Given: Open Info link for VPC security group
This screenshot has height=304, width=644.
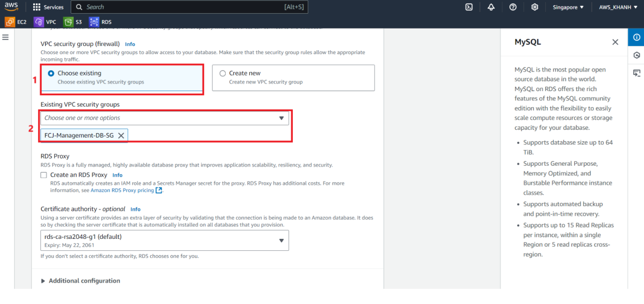Looking at the screenshot, I should point(130,44).
